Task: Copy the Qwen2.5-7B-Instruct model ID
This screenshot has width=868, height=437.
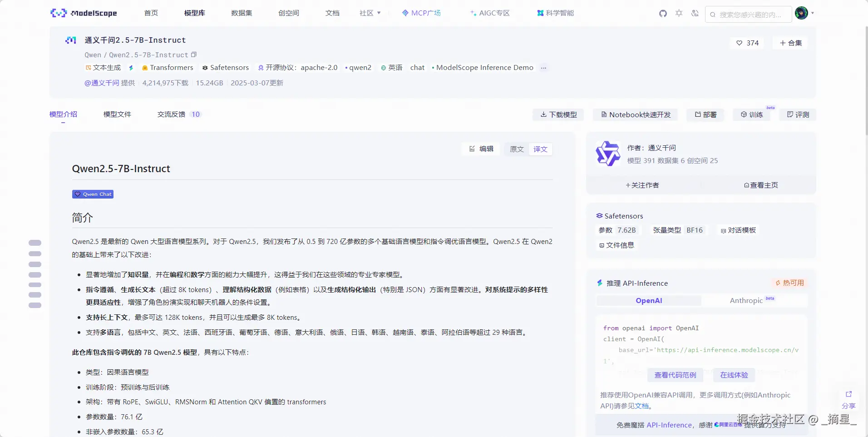Action: [194, 55]
